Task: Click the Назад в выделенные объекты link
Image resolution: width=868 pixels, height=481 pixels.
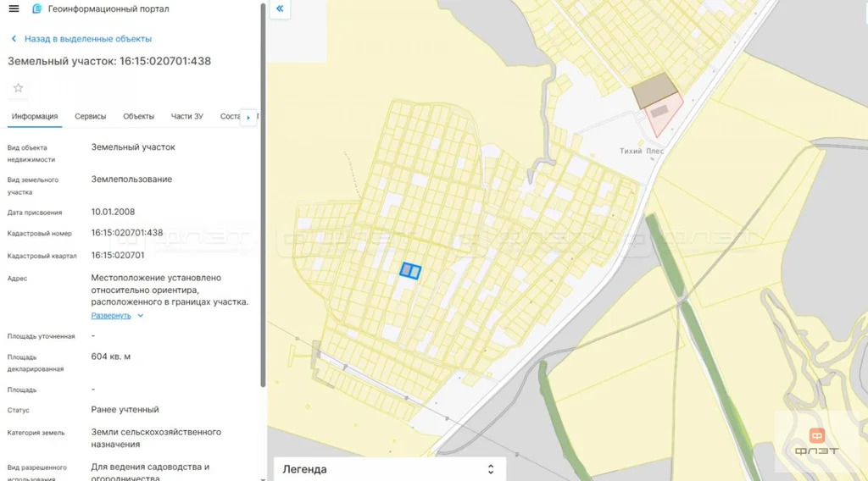Action: [88, 39]
